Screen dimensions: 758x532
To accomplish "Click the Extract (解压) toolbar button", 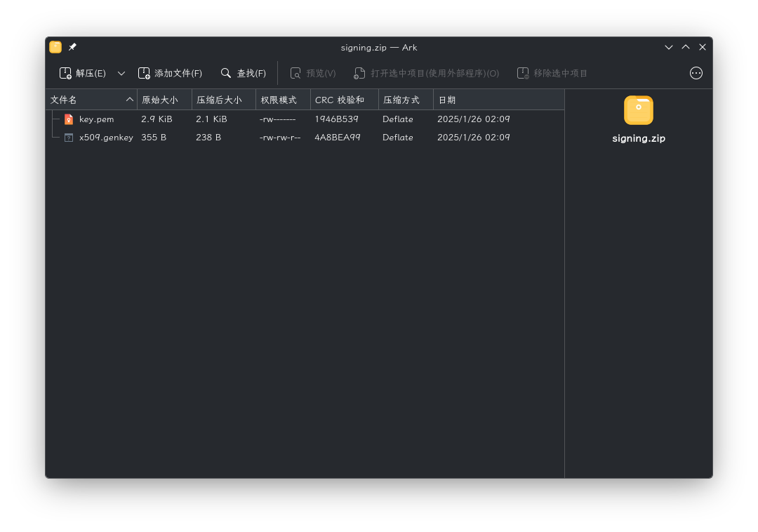I will [83, 74].
